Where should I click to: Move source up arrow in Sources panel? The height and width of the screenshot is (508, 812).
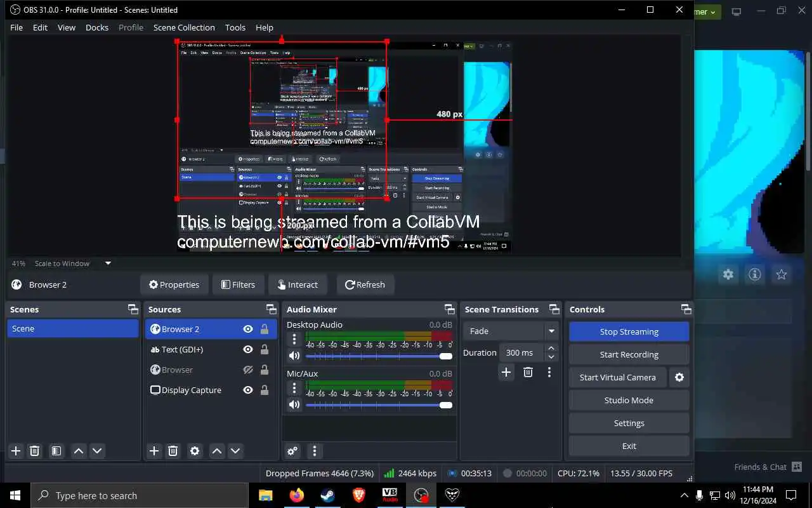click(x=217, y=451)
